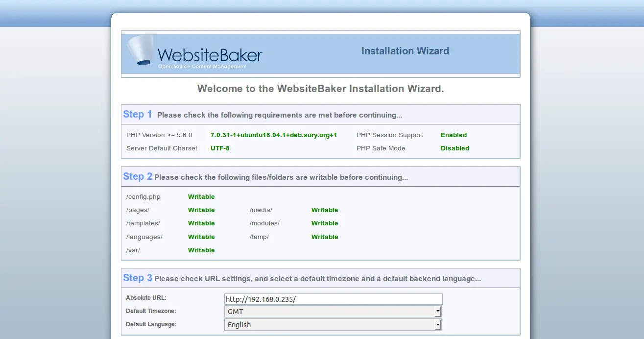Click the Enabled status for PHP Session Support
Screen dimensions: 644x339
(454, 135)
